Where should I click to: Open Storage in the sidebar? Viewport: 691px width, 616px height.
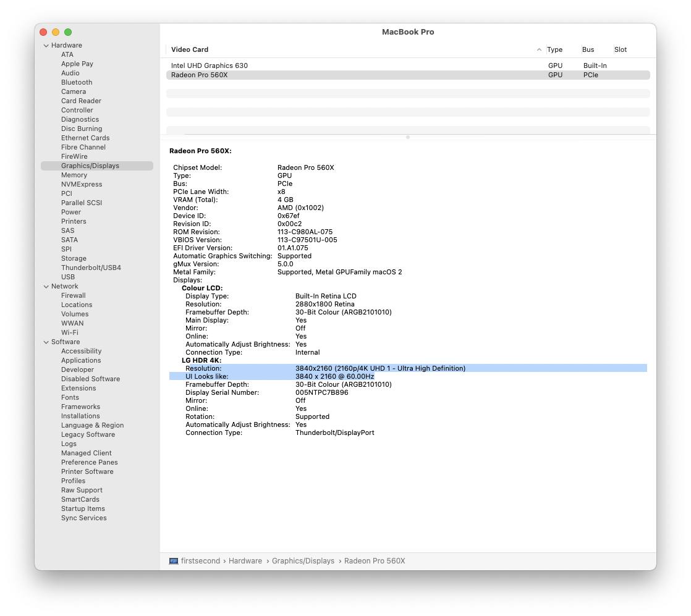coord(74,259)
